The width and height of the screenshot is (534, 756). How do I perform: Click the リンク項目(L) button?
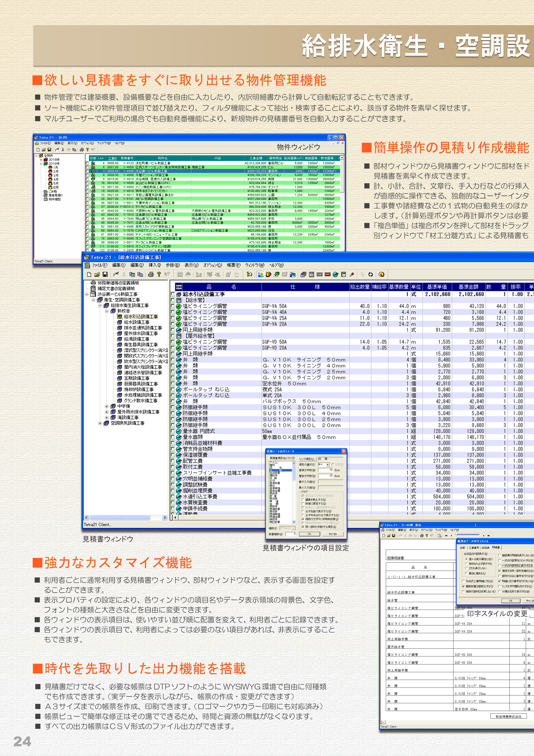pyautogui.click(x=308, y=459)
